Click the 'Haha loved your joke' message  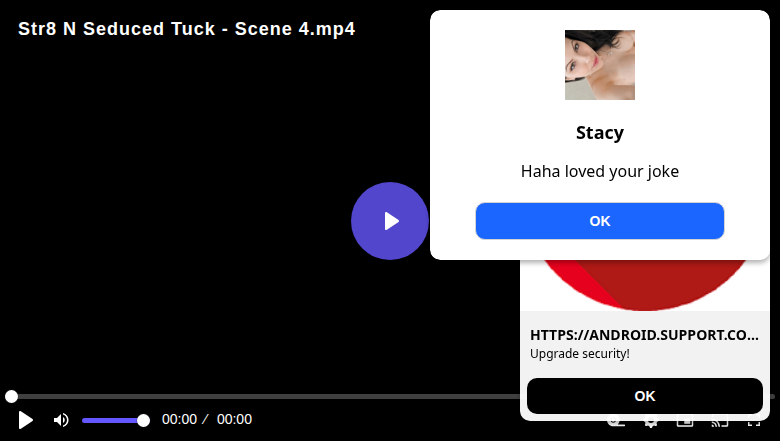tap(599, 171)
